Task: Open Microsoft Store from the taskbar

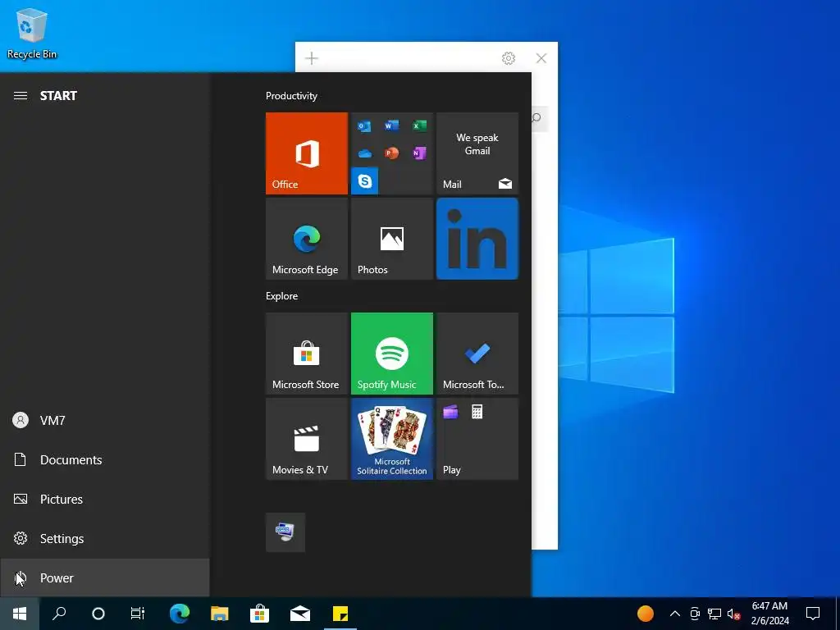Action: 260,614
